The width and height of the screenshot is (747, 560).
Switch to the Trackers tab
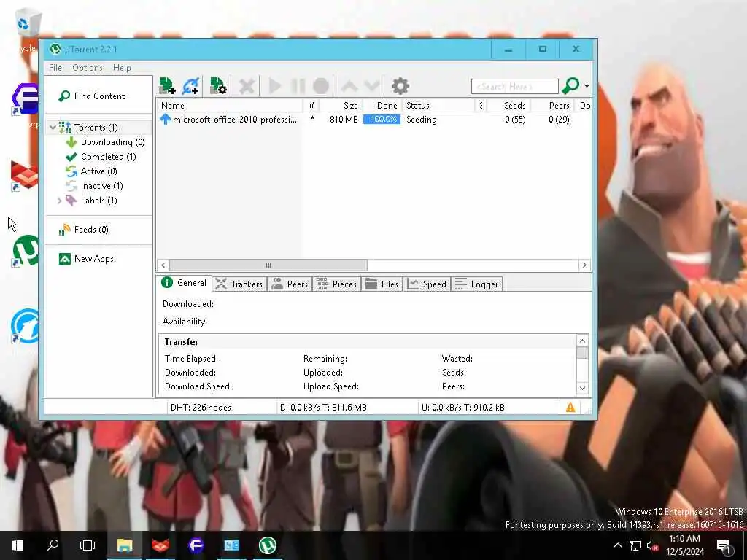point(239,284)
